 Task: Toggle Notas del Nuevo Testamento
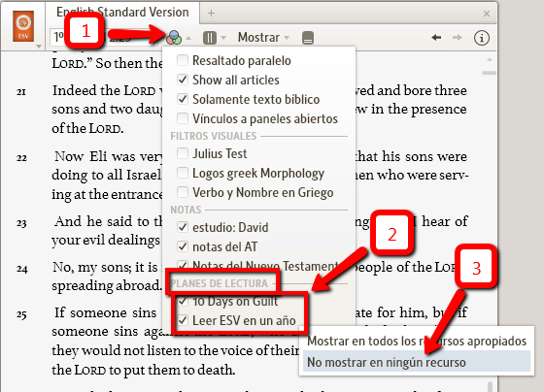point(183,265)
